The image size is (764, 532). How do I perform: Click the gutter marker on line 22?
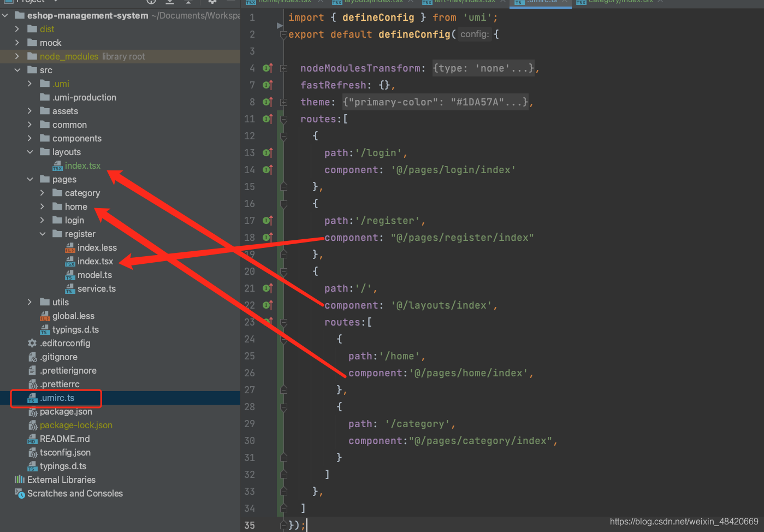pos(268,305)
